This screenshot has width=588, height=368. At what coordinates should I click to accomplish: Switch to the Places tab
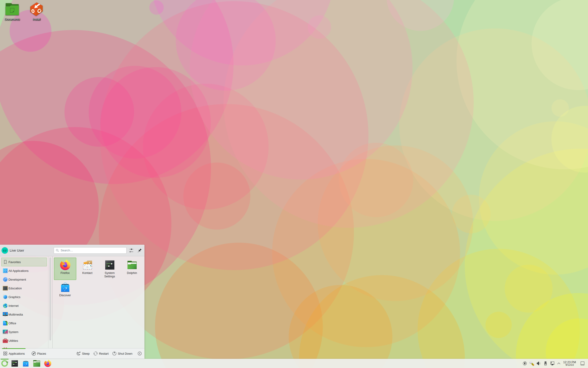[x=39, y=354]
